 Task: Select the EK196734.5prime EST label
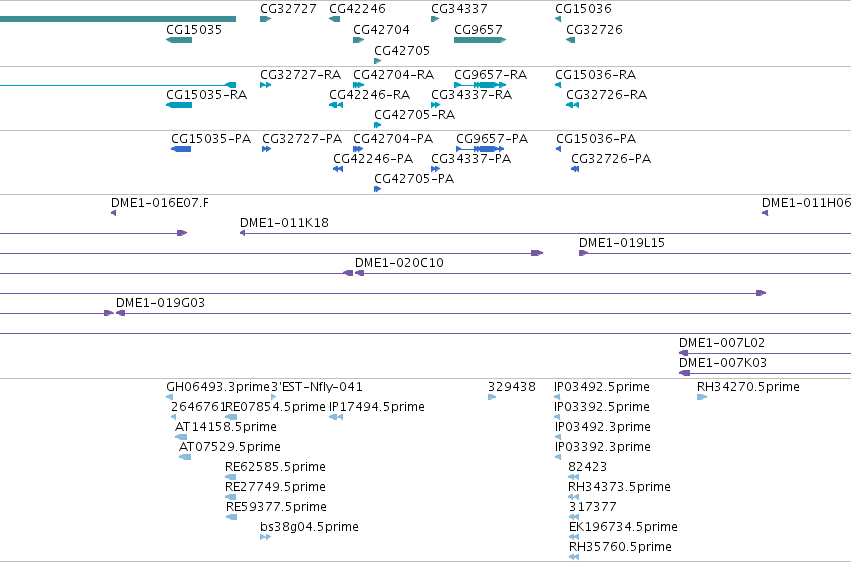pyautogui.click(x=623, y=528)
